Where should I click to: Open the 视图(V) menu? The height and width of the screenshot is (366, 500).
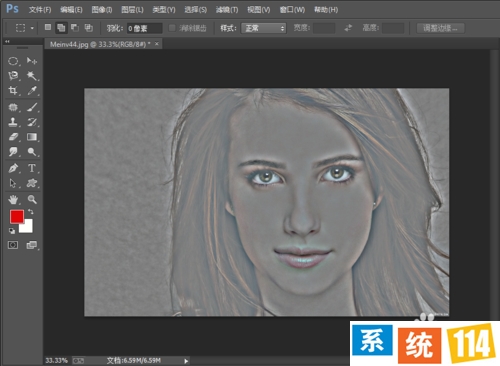pos(258,10)
